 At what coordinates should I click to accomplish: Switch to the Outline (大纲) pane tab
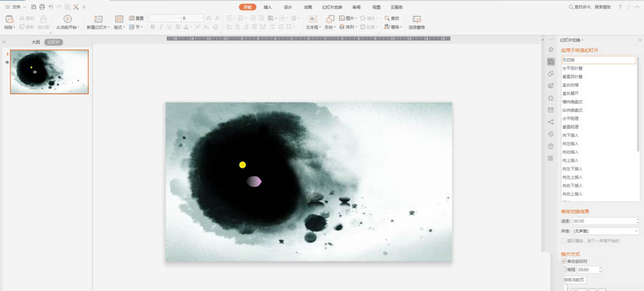tap(35, 42)
